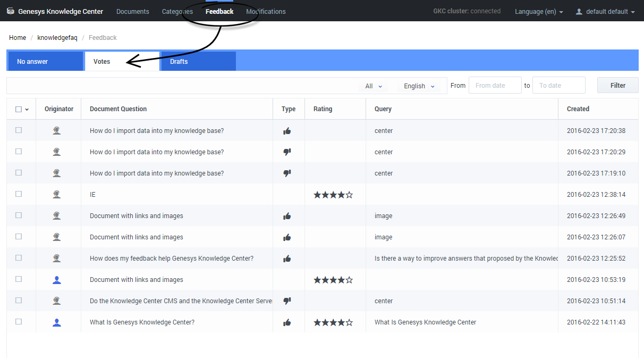This screenshot has width=644, height=358.
Task: Check the box for 17:19:10 feedback row
Action: pyautogui.click(x=19, y=173)
